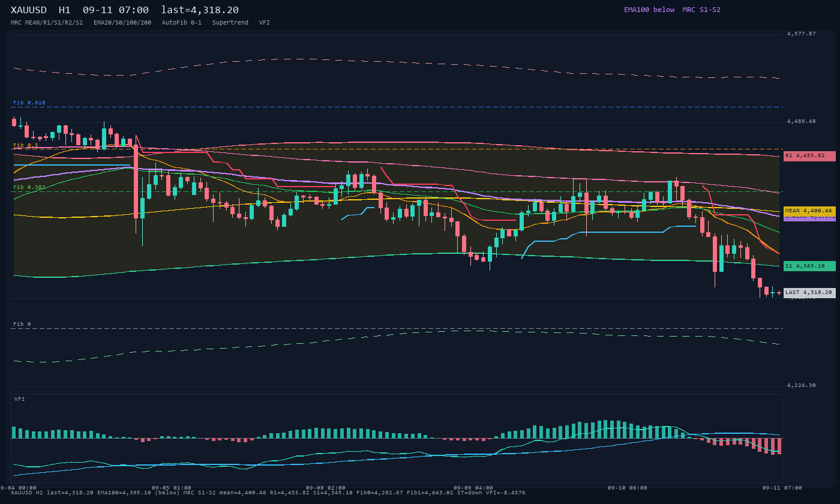Click the R1 4,455.82 price tag
Image resolution: width=840 pixels, height=504 pixels.
click(x=809, y=156)
